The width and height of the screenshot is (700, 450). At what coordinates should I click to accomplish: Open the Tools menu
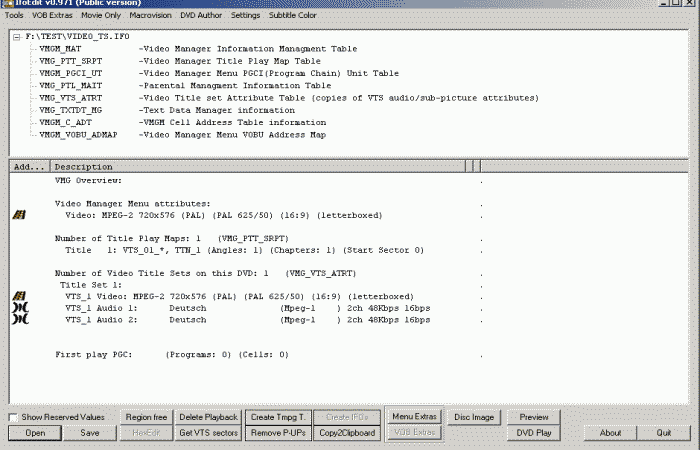(15, 15)
